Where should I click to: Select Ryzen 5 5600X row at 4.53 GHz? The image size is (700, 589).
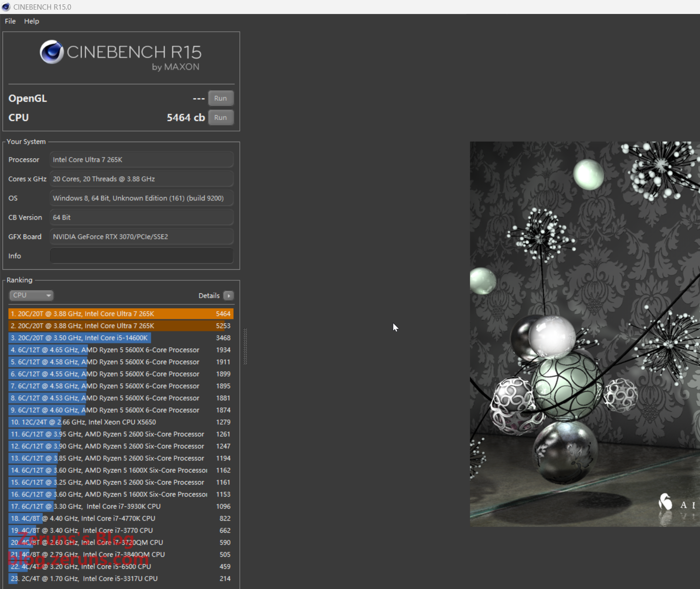pyautogui.click(x=121, y=398)
